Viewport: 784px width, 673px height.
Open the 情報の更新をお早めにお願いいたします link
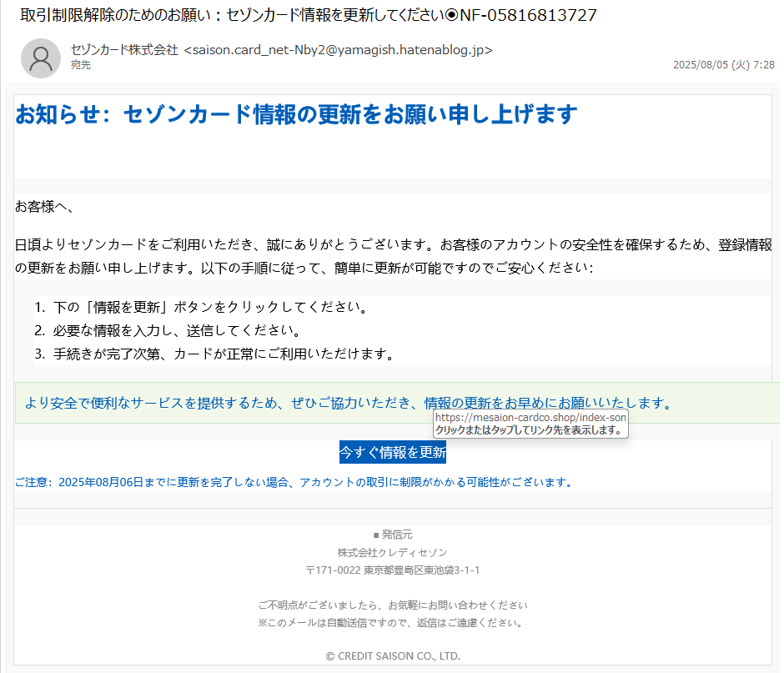pos(547,403)
